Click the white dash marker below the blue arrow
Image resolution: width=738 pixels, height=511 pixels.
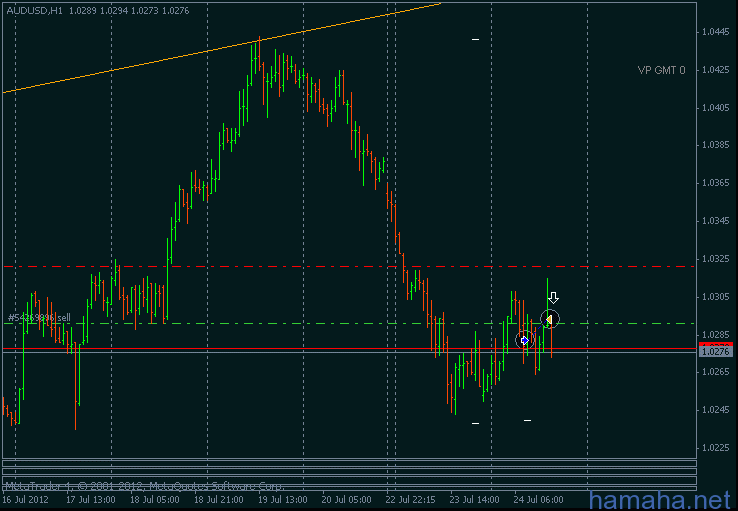527,420
